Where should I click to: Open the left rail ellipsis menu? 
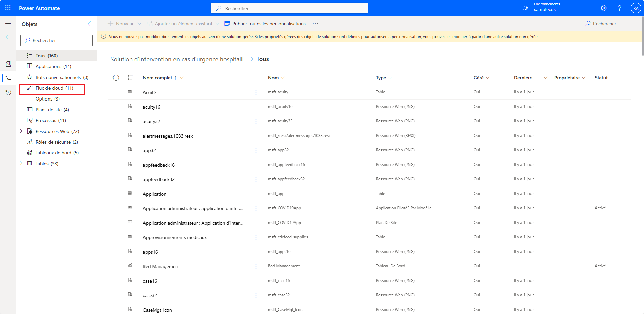(x=7, y=52)
